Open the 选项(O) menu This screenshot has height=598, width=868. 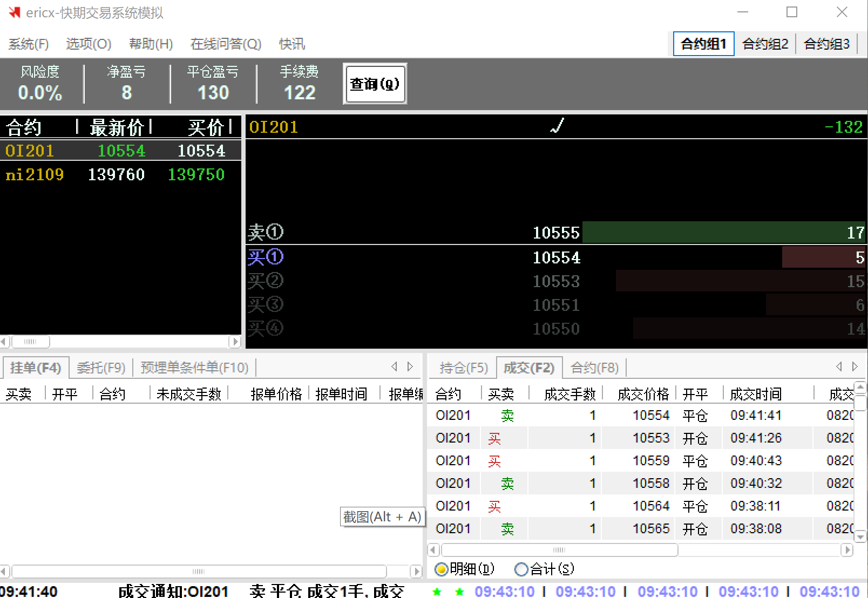pos(89,44)
